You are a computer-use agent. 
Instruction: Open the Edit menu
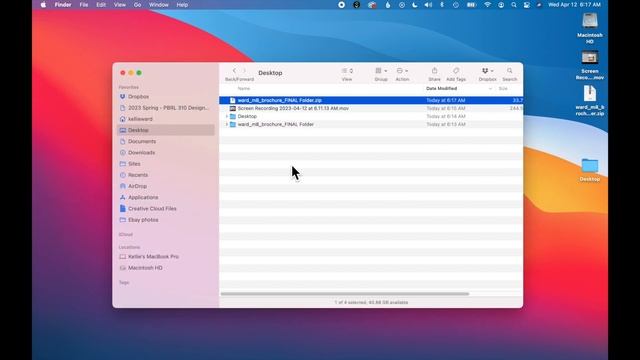pyautogui.click(x=101, y=5)
